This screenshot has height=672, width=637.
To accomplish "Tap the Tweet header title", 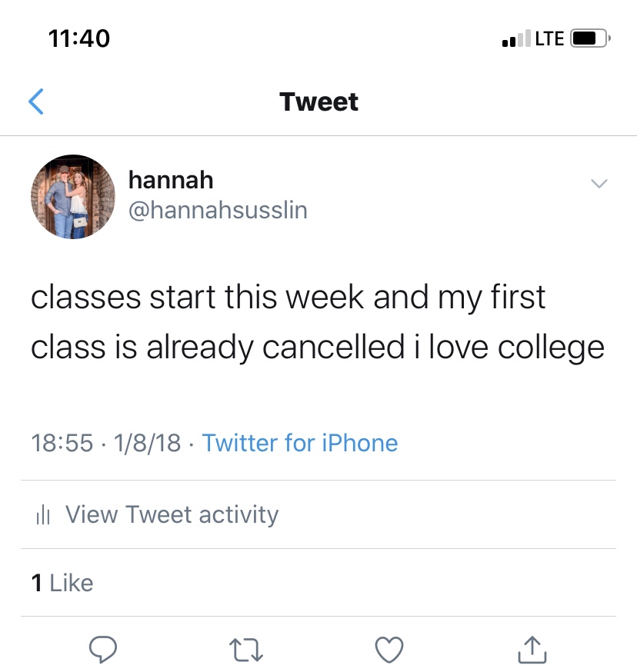I will tap(318, 101).
